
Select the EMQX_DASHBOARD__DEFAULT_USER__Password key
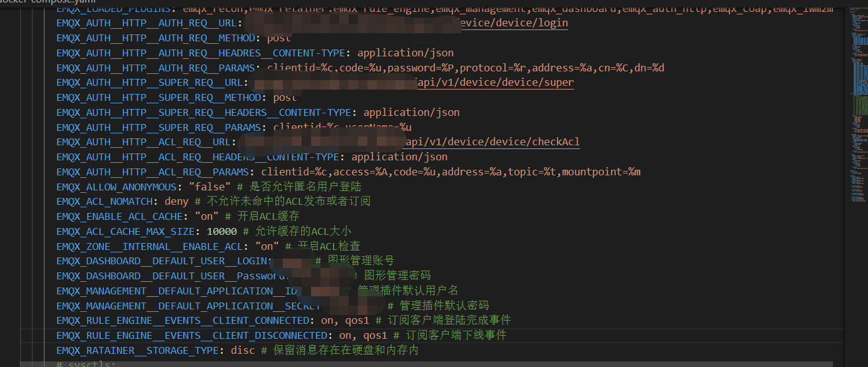(171, 276)
